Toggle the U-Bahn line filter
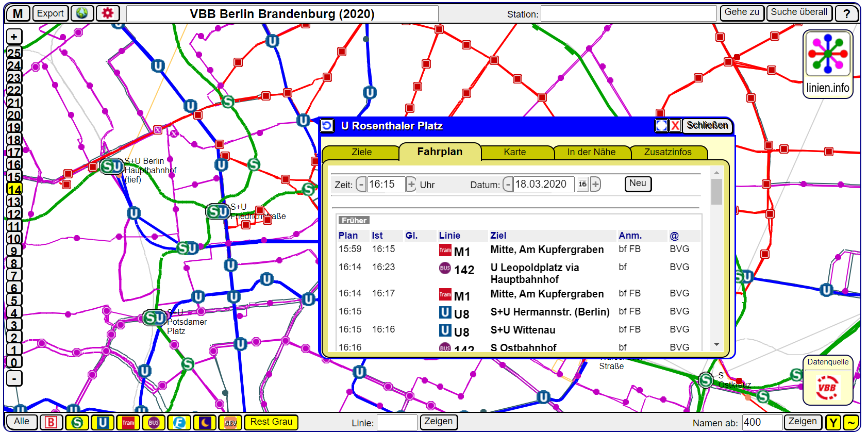 (x=103, y=422)
